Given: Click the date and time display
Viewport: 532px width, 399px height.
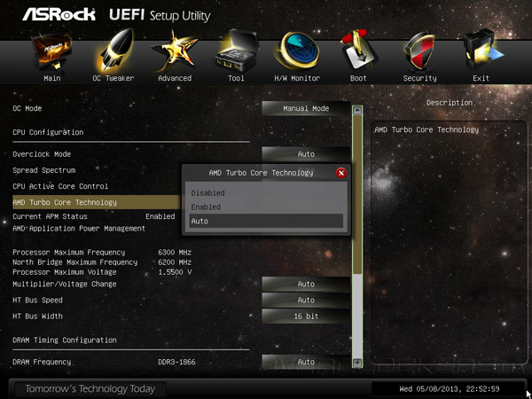Looking at the screenshot, I should point(450,389).
